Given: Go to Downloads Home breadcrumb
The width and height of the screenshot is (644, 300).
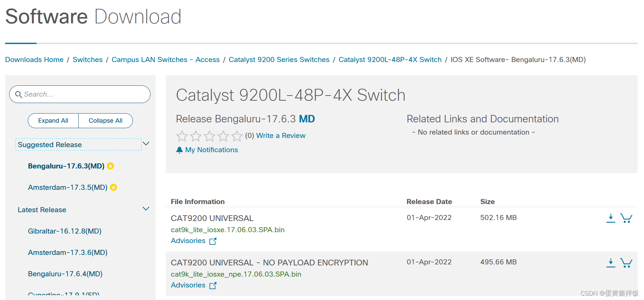Looking at the screenshot, I should point(34,60).
